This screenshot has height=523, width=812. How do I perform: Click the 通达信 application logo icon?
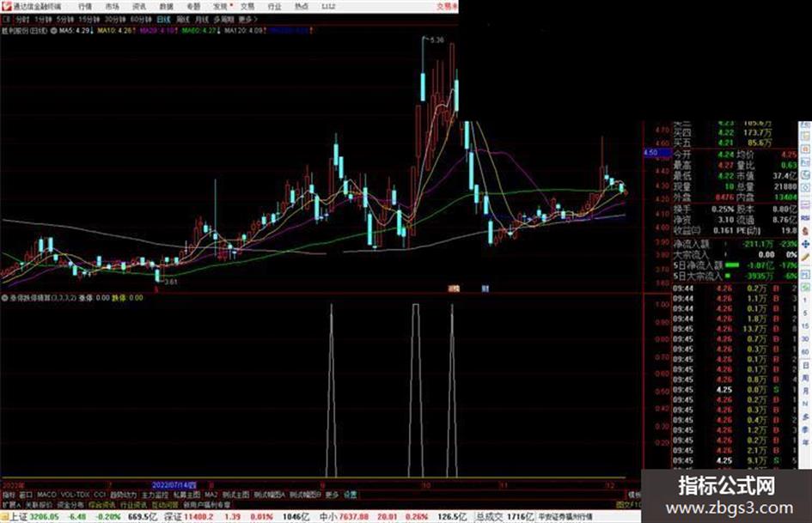[6, 6]
